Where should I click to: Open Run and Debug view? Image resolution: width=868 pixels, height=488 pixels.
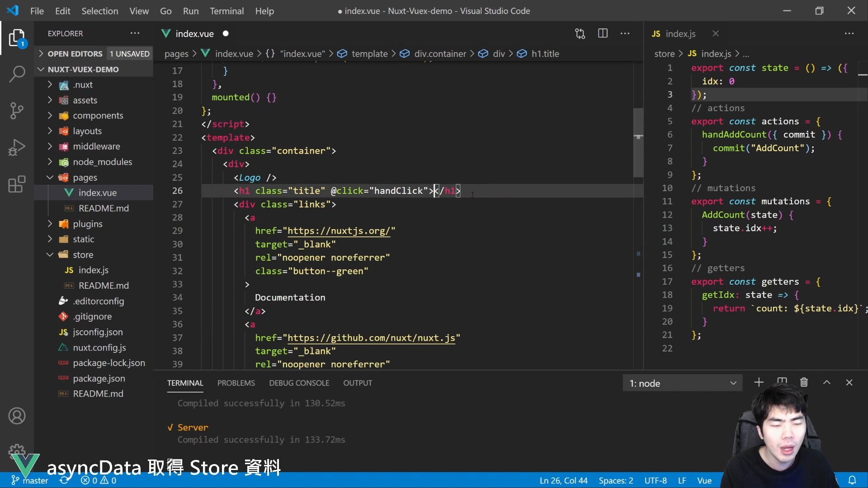(x=17, y=148)
